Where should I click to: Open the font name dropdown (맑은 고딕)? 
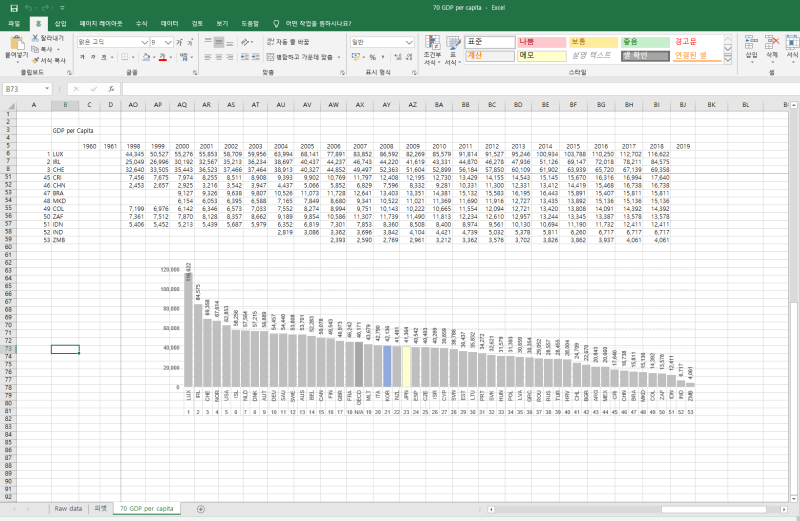(145, 42)
